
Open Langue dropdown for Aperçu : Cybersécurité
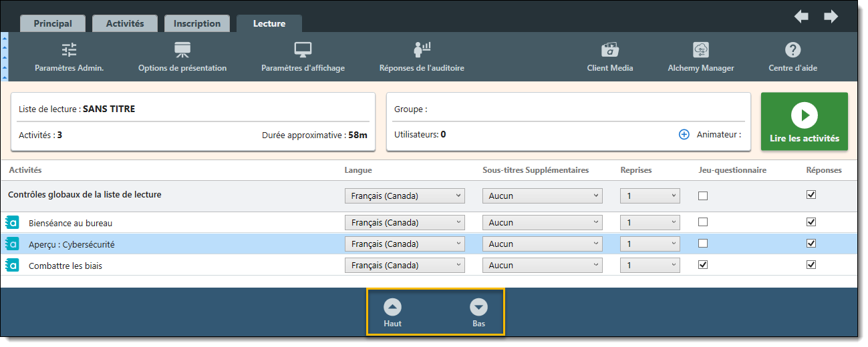404,244
